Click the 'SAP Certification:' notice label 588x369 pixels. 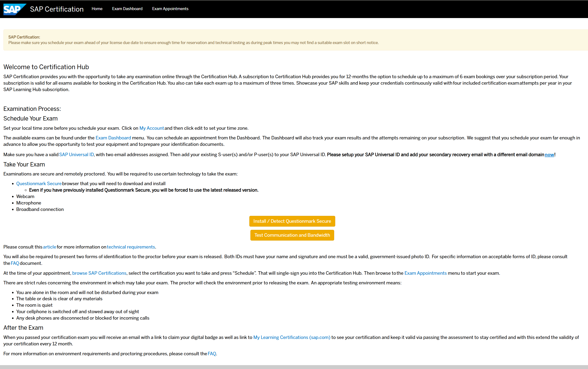coord(24,37)
